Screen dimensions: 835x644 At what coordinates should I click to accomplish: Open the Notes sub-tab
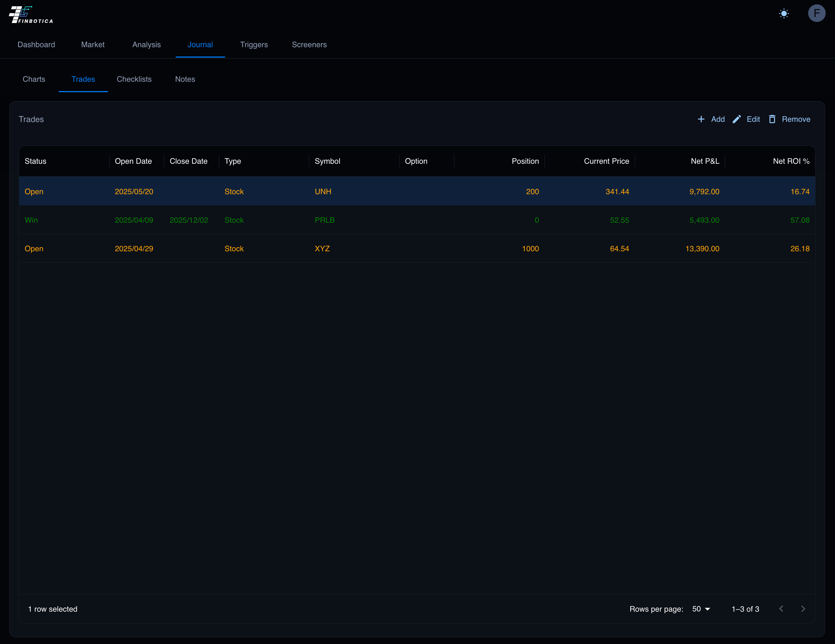click(185, 79)
